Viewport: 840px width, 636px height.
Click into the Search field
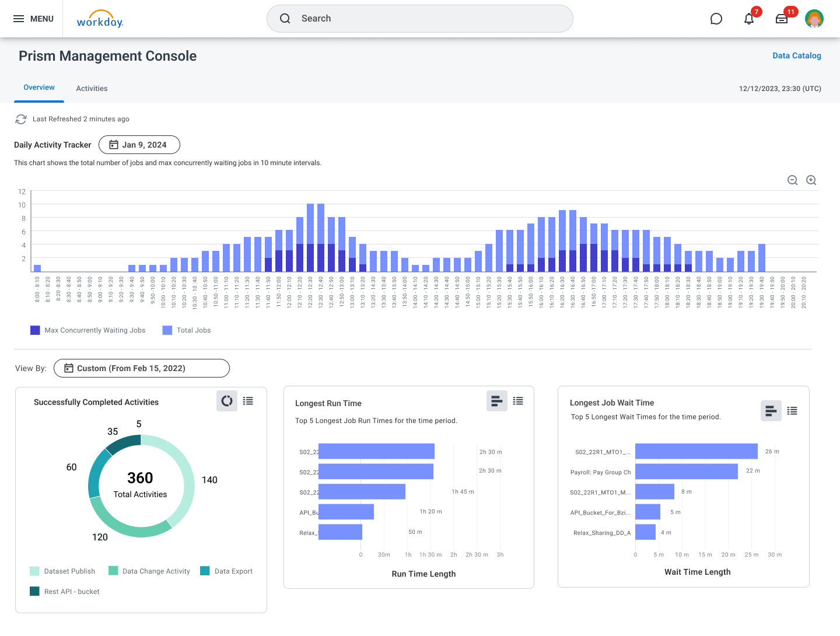point(420,19)
